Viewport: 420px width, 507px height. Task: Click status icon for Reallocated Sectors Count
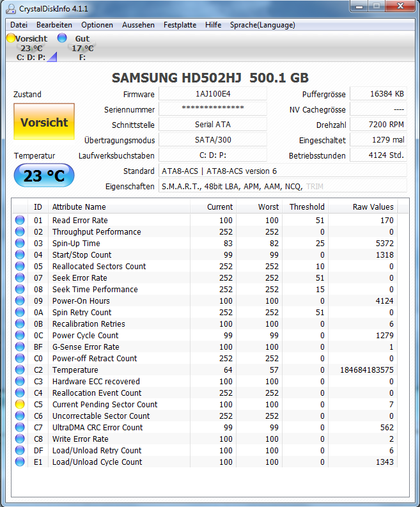tap(20, 266)
